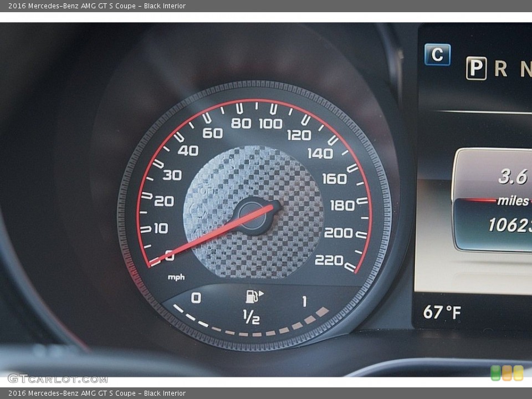The width and height of the screenshot is (532, 399).
Task: Click the 30 speed number
Action: (172, 175)
